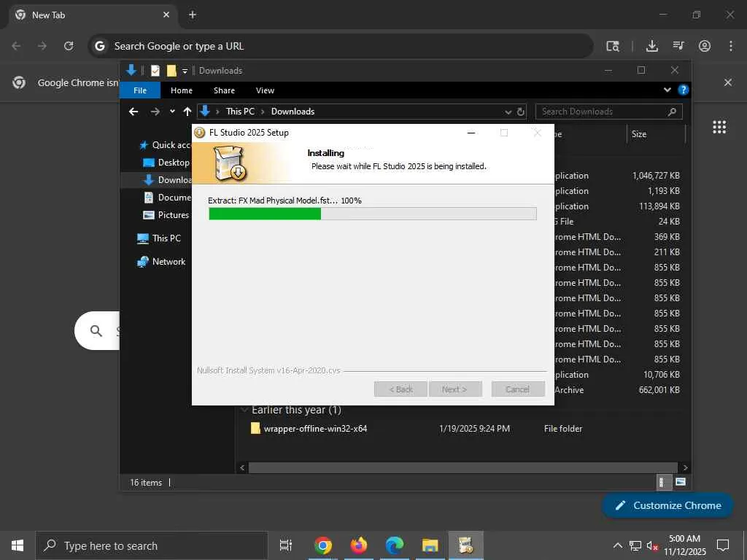Screen dimensions: 747x560
Task: Open the address bar history dropdown in Explorer
Action: click(508, 112)
